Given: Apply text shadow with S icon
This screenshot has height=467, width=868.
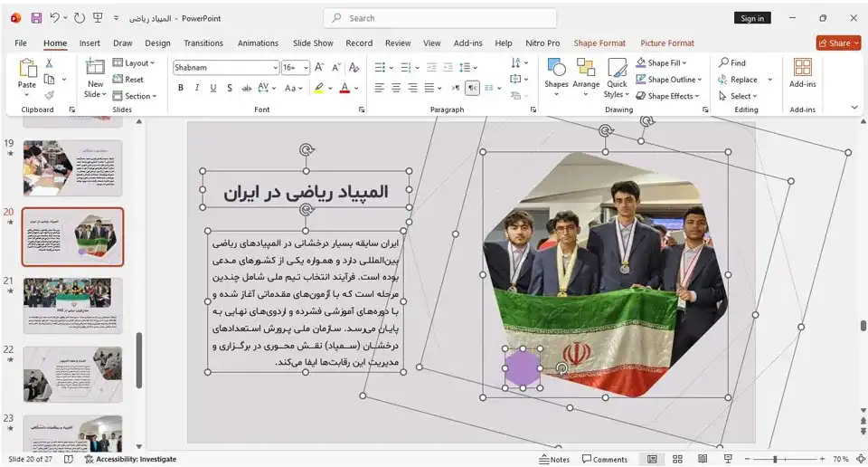Looking at the screenshot, I should point(230,88).
